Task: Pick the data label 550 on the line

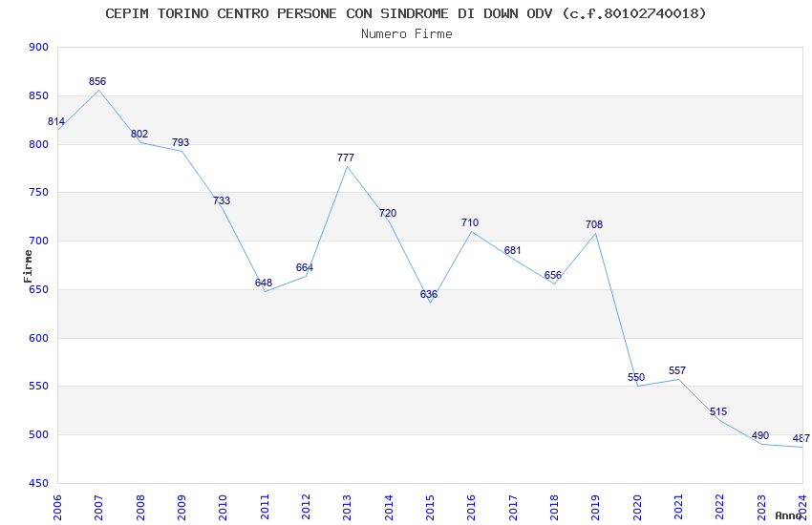Action: tap(636, 378)
